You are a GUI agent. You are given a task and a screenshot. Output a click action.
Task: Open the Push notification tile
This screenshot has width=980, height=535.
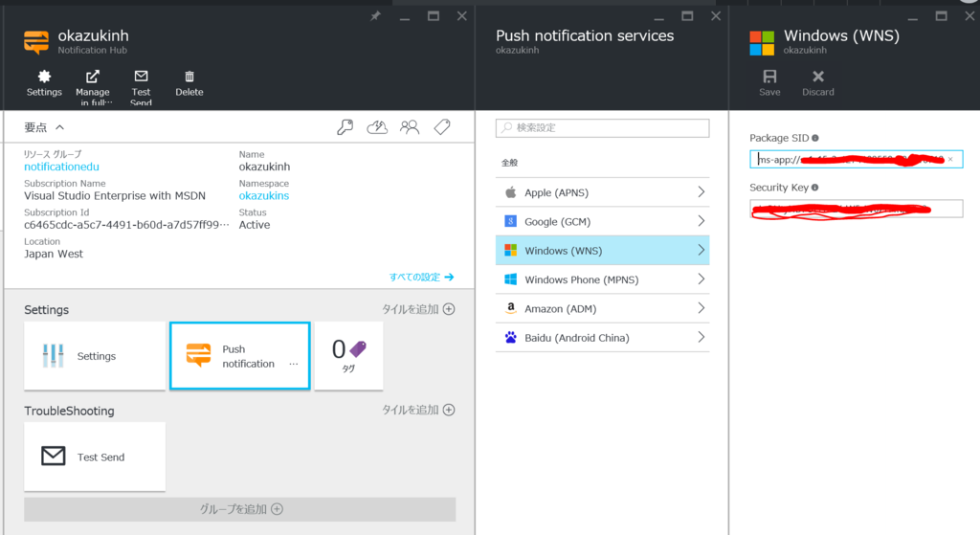coord(240,356)
